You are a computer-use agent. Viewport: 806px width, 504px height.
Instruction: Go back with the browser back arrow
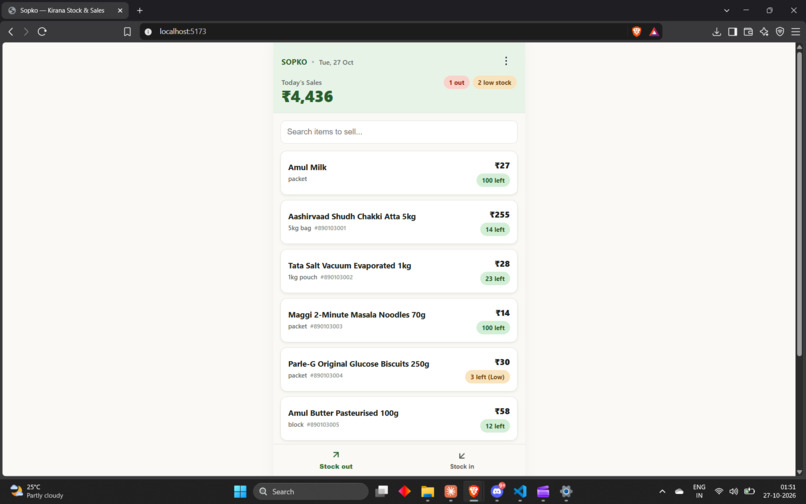(x=11, y=31)
